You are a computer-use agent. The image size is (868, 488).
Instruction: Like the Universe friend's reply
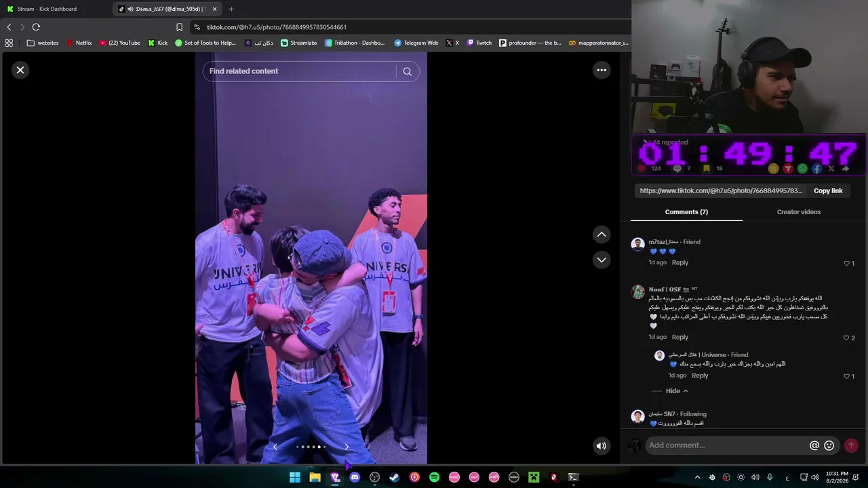pyautogui.click(x=846, y=376)
